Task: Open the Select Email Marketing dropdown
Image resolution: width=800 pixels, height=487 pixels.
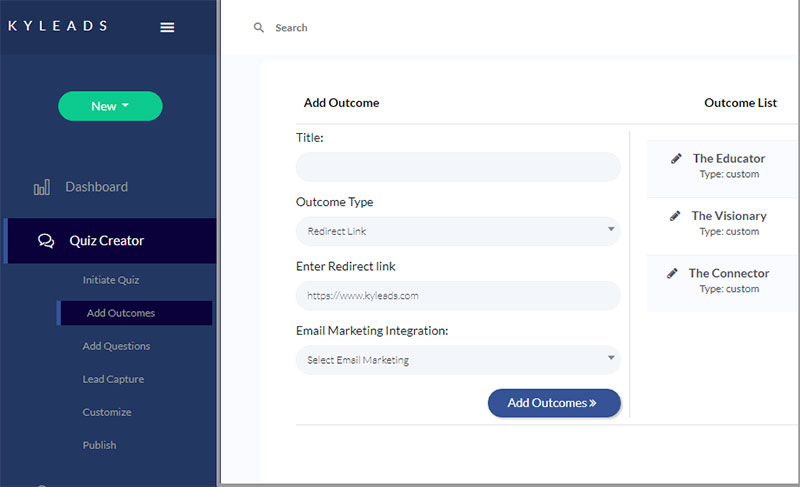Action: coord(458,360)
